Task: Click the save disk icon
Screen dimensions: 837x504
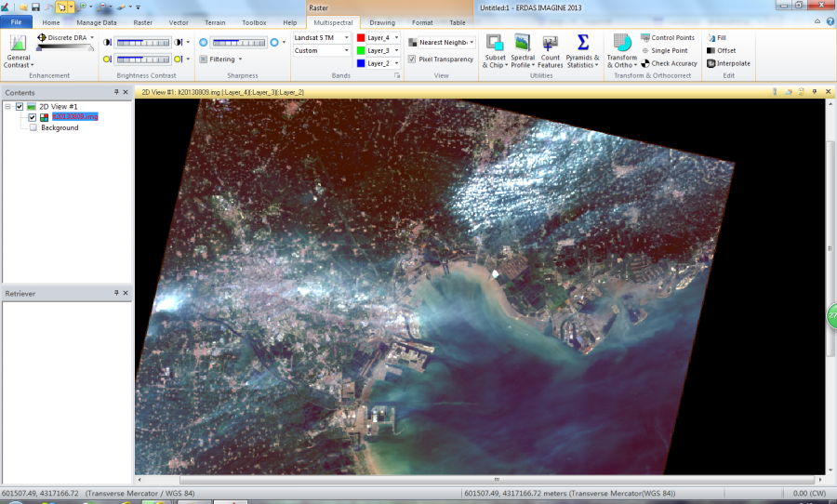Action: [35, 7]
